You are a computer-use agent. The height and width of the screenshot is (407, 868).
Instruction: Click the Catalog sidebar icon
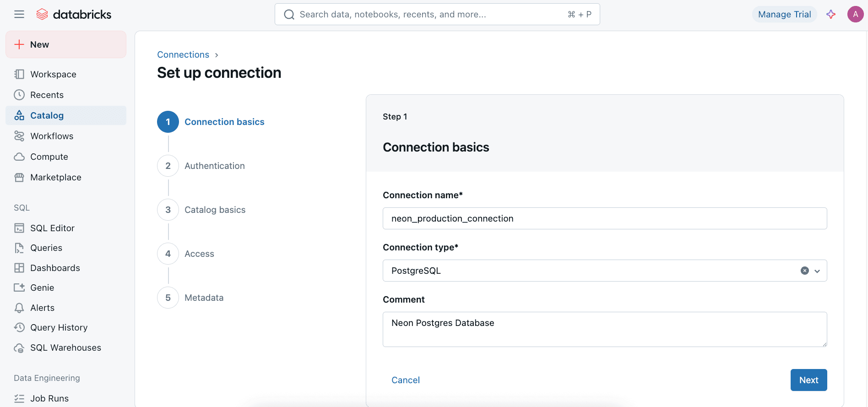point(19,115)
